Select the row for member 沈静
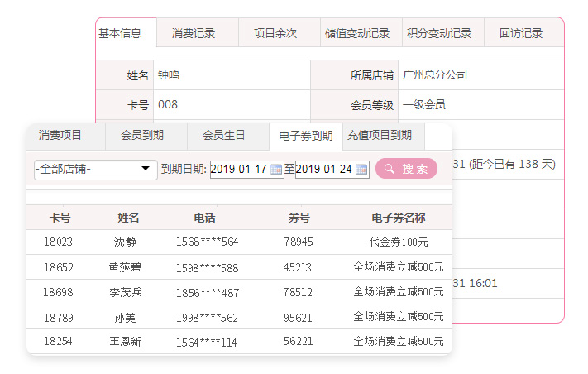This screenshot has height=374, width=588. (x=125, y=242)
